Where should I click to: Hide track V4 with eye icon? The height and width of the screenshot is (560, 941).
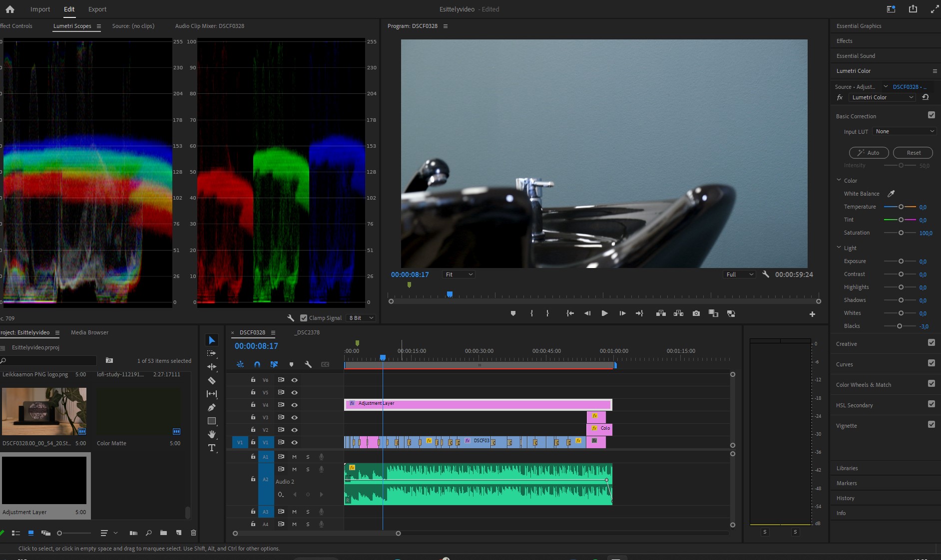point(295,405)
